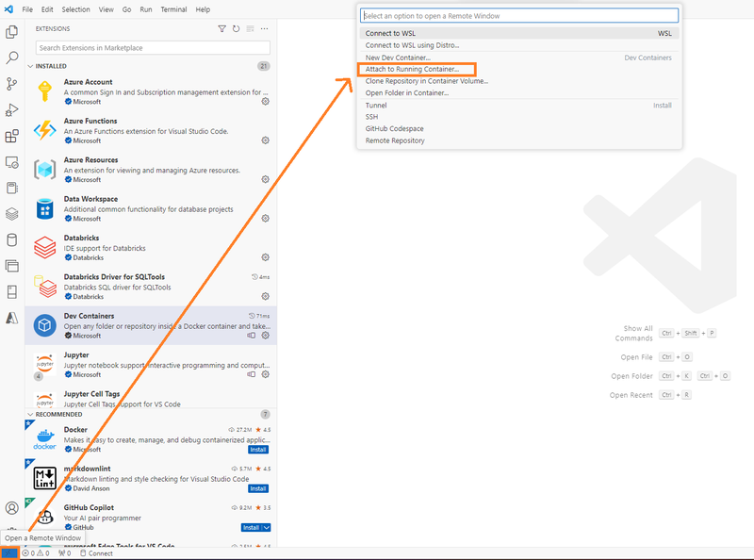This screenshot has width=754, height=560.
Task: Click the ports forwarded status indicator
Action: click(64, 553)
